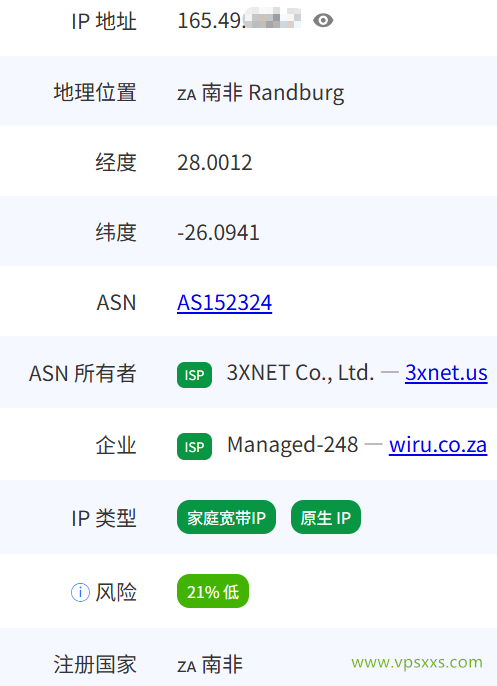
Task: Click the 地理位置 row label
Action: (95, 92)
